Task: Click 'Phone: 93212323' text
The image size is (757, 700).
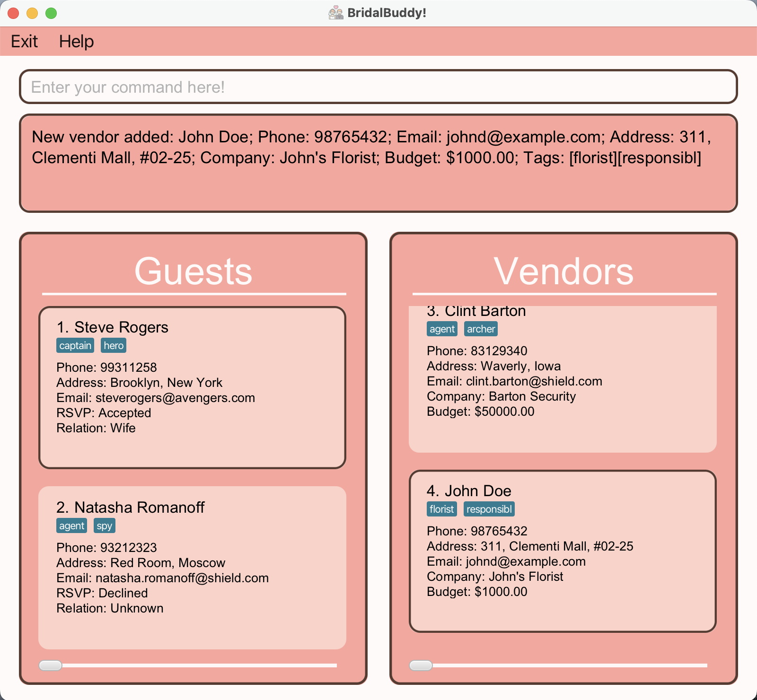Action: pos(106,548)
